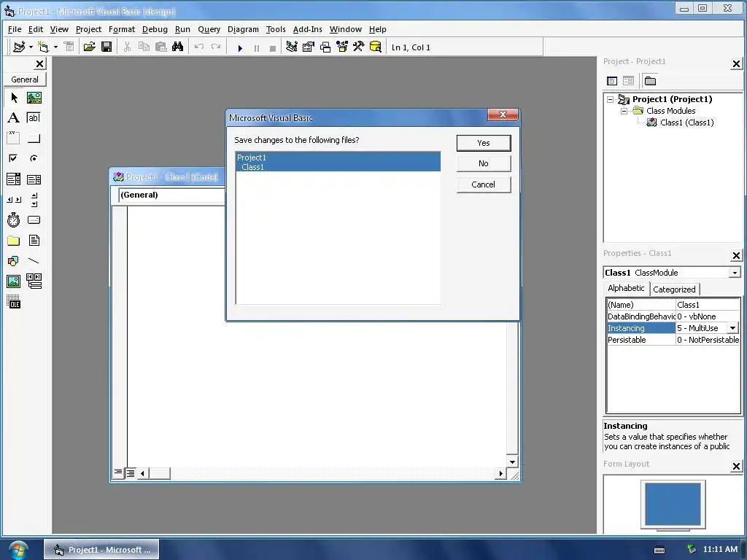Click the View Code icon in Project panel
The width and height of the screenshot is (747, 560).
click(x=612, y=81)
